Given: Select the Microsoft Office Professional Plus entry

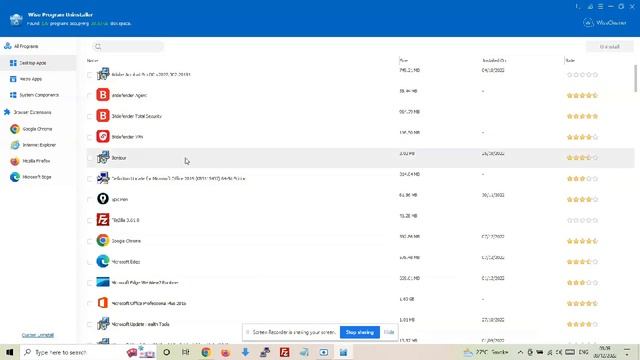Looking at the screenshot, I should pyautogui.click(x=149, y=304).
